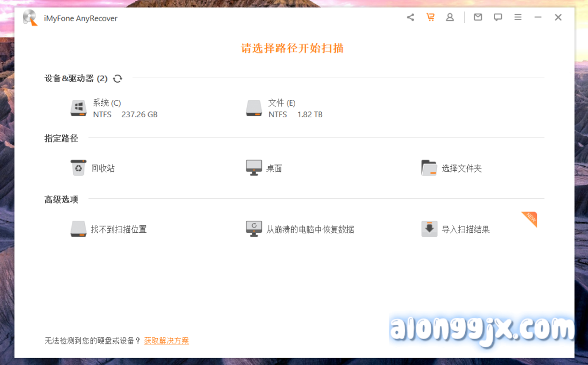The width and height of the screenshot is (588, 365).
Task: Click the user account icon
Action: coord(450,17)
